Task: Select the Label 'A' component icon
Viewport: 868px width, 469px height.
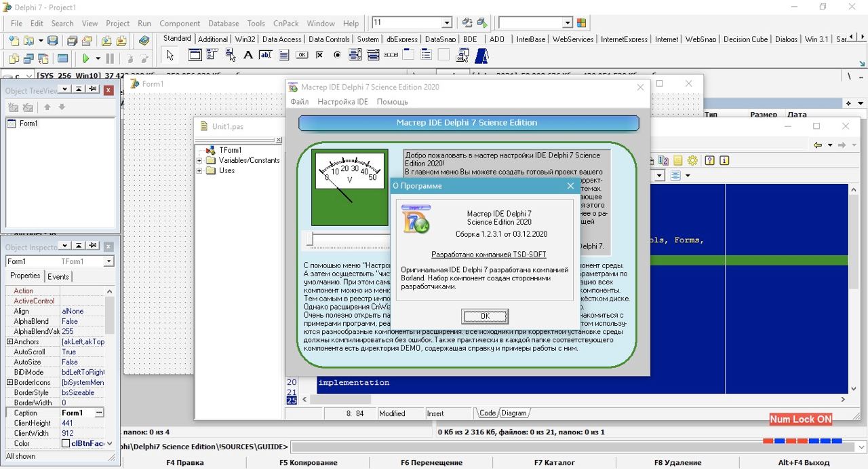Action: point(248,55)
